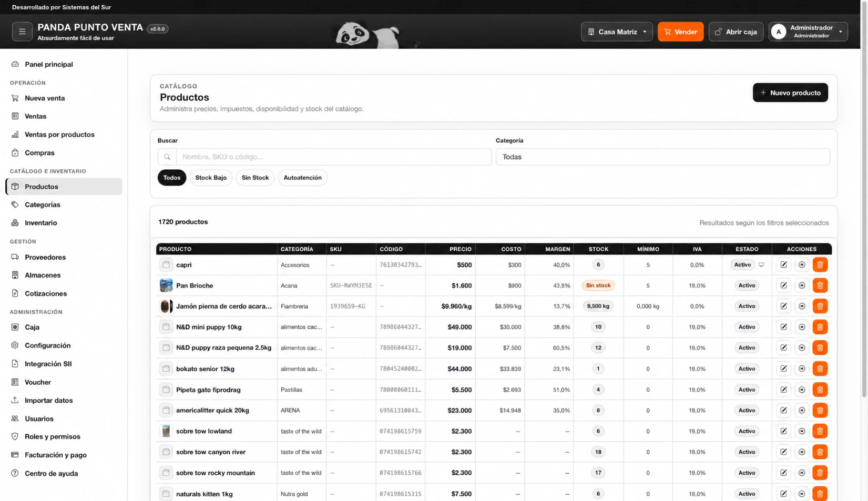Click the orange Vender button
This screenshot has width=868, height=501.
tap(680, 32)
